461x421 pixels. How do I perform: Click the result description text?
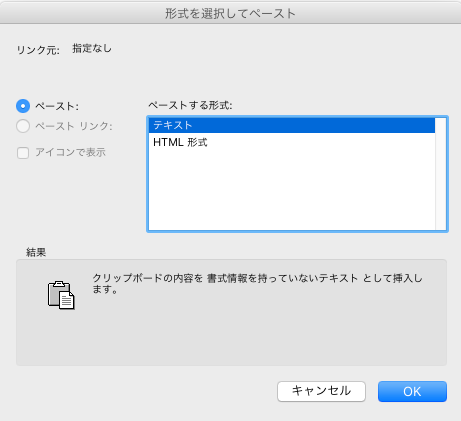point(257,283)
